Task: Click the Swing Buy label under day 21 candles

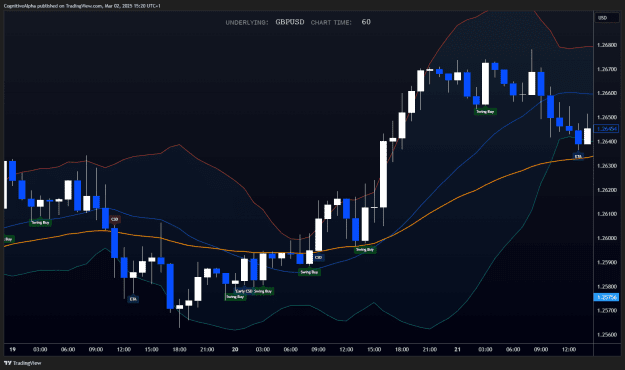Action: (x=485, y=112)
